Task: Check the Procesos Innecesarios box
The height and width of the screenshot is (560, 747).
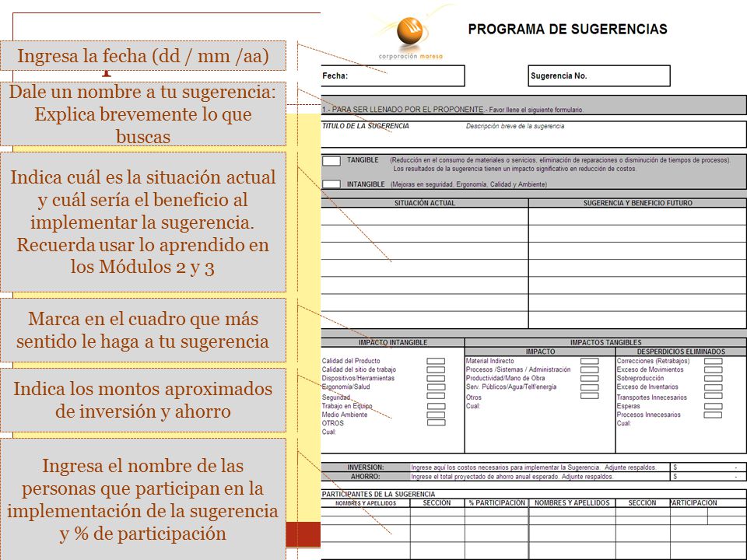Action: click(x=714, y=415)
